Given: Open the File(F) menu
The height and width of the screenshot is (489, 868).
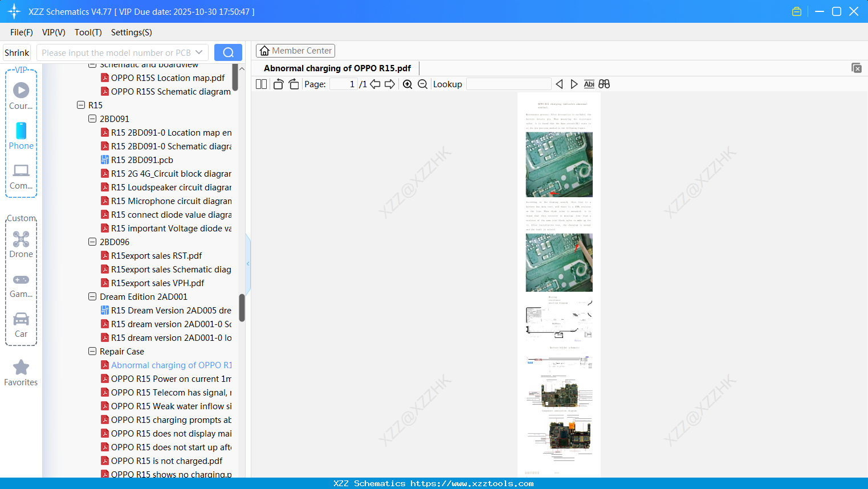Looking at the screenshot, I should click(22, 32).
